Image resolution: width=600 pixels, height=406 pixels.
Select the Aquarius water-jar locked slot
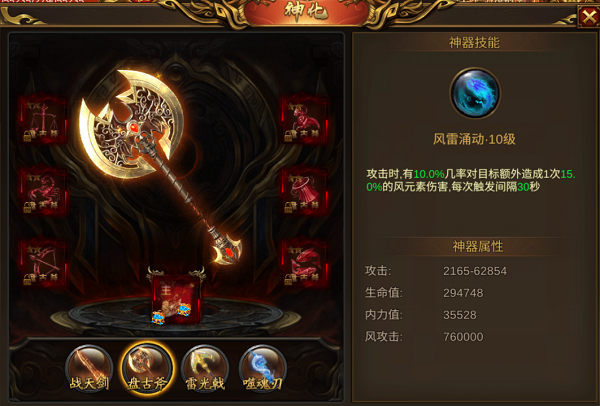tap(304, 191)
